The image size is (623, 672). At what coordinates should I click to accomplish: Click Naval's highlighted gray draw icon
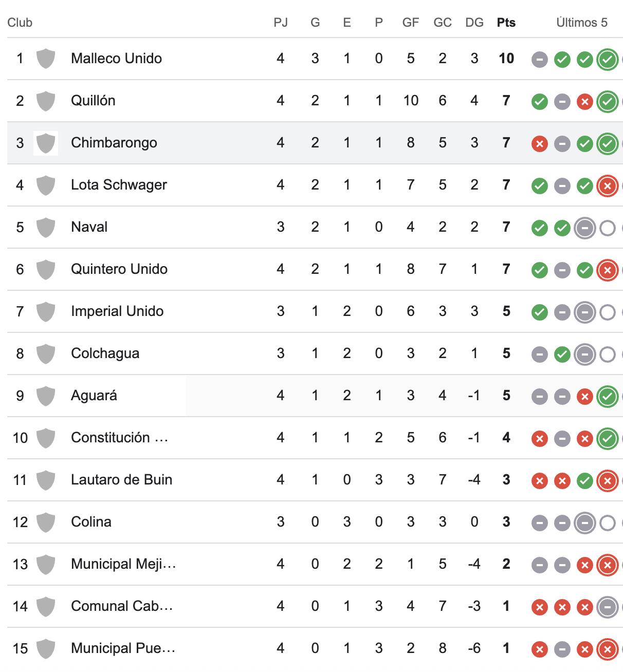point(584,228)
